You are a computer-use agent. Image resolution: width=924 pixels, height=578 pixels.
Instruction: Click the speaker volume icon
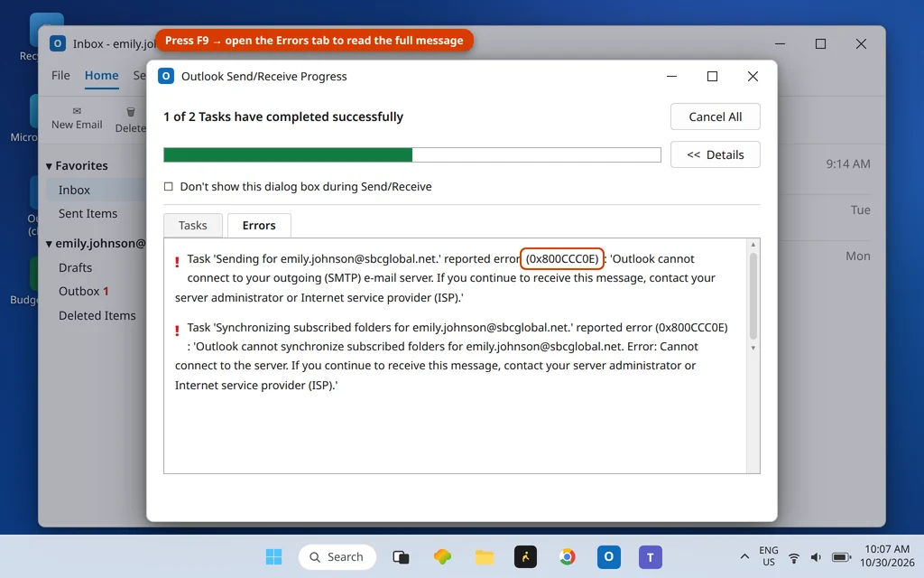click(816, 557)
